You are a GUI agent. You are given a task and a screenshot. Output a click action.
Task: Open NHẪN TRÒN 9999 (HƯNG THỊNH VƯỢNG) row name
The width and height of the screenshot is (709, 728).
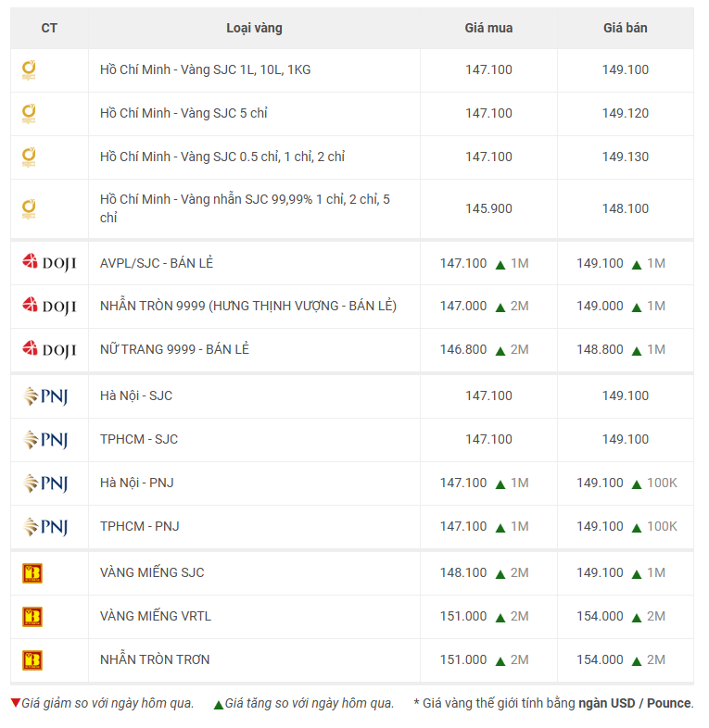click(x=247, y=306)
